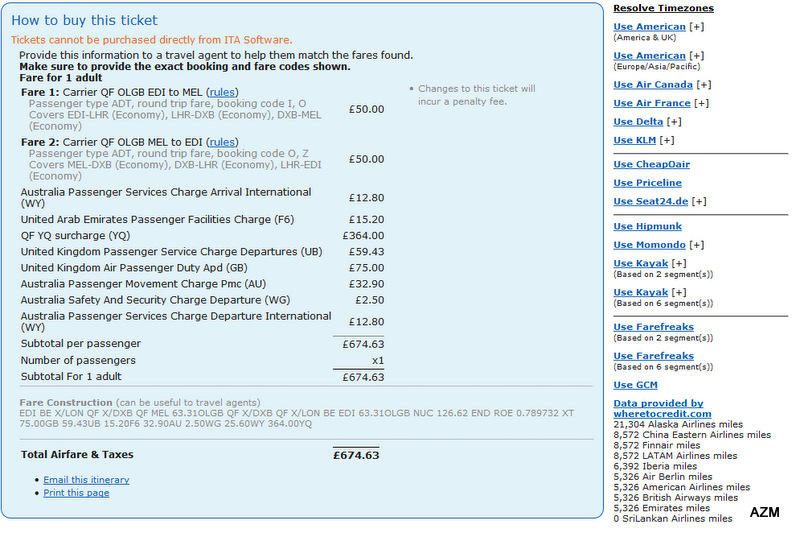Click the 5,326 Emirates miles entry

[x=661, y=508]
